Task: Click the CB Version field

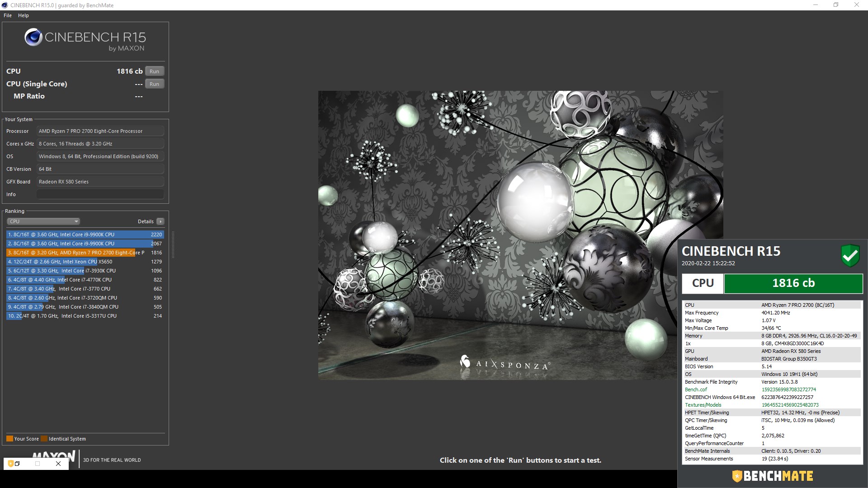Action: 100,169
